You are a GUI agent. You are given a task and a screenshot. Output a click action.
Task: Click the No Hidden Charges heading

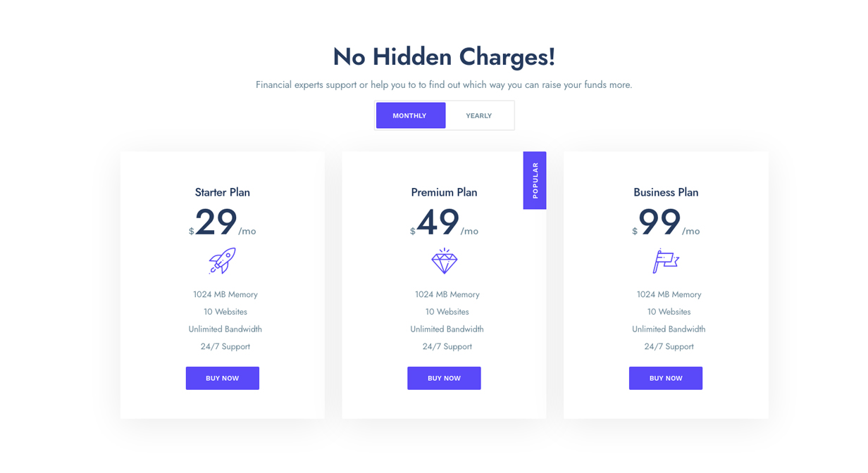click(444, 56)
